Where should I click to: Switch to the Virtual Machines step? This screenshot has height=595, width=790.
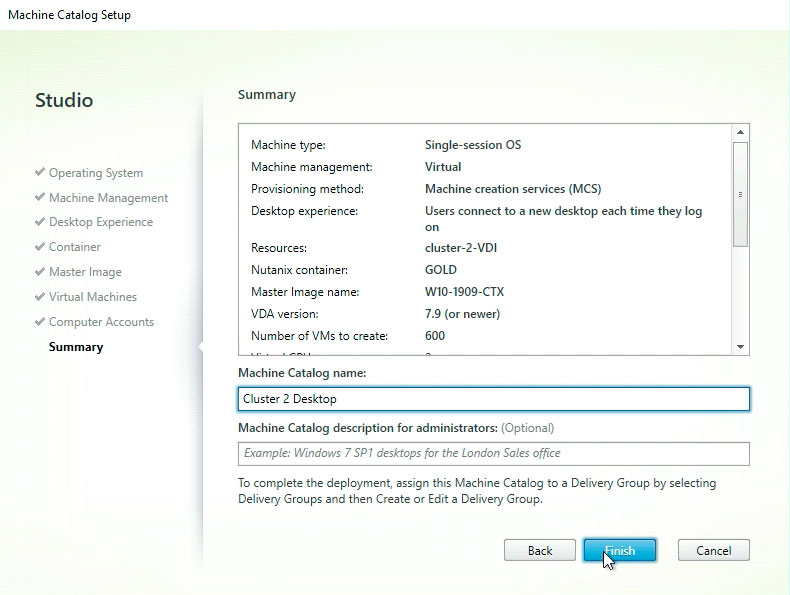click(93, 297)
